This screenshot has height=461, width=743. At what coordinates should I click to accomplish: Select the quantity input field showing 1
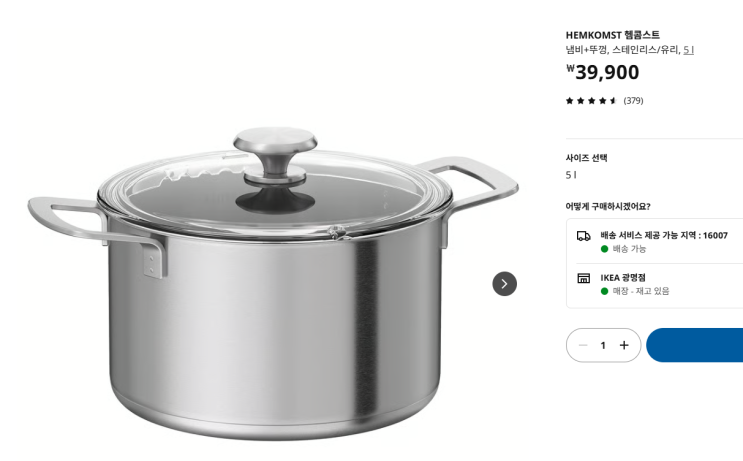[603, 345]
